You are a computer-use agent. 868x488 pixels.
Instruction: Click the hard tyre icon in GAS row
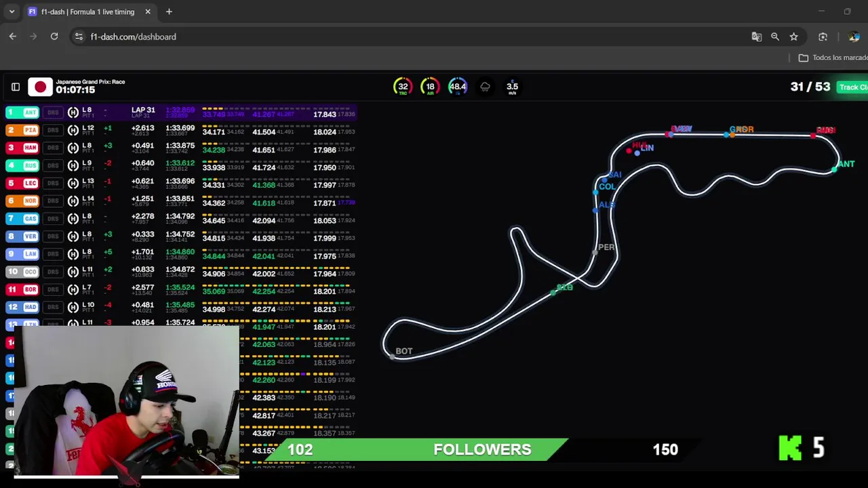click(x=73, y=218)
